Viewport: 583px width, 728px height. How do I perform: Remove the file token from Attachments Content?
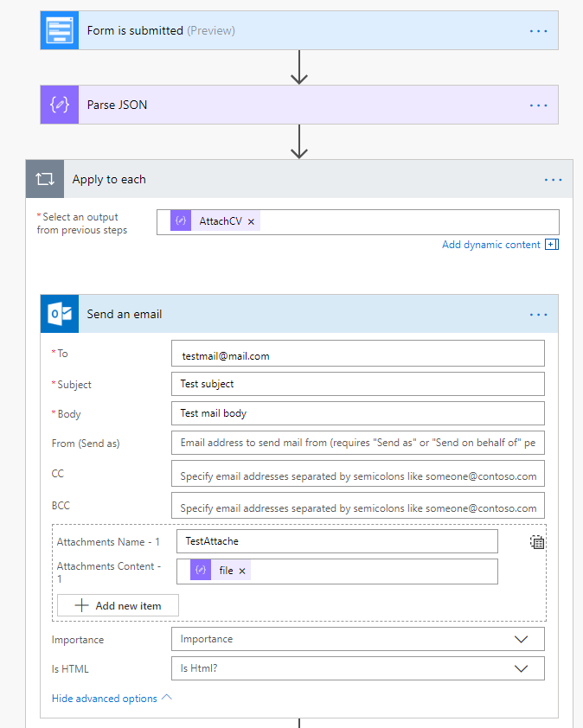point(242,571)
